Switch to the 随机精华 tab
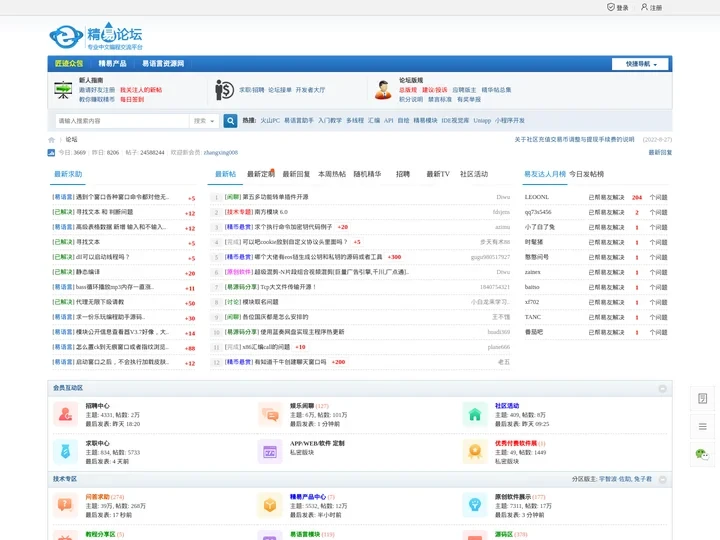The width and height of the screenshot is (720, 540). click(367, 174)
